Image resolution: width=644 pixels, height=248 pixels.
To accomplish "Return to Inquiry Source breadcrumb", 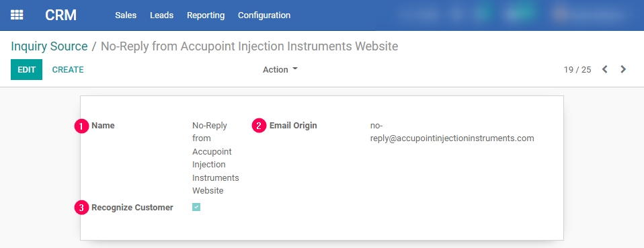I will 49,46.
